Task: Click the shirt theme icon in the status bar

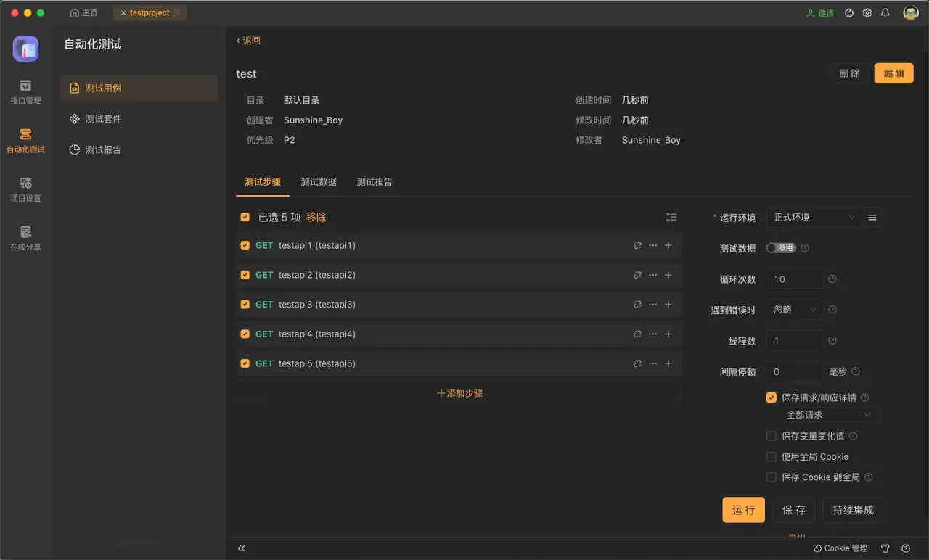Action: (885, 548)
